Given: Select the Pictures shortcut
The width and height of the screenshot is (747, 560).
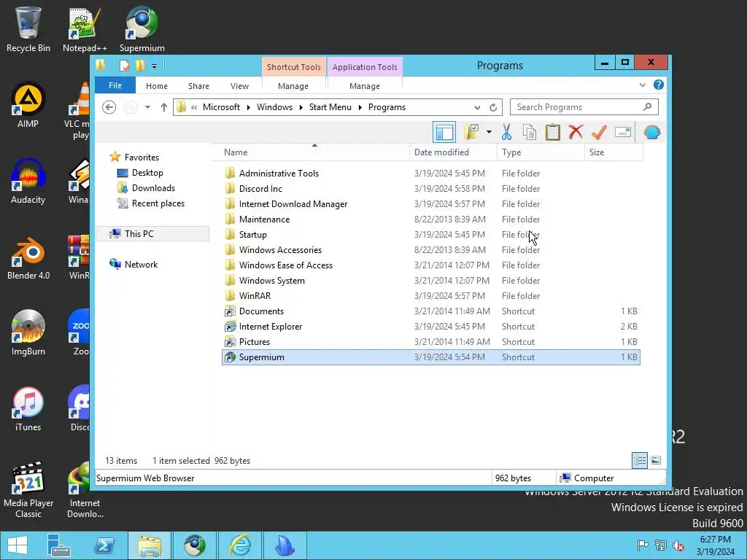Looking at the screenshot, I should point(254,342).
